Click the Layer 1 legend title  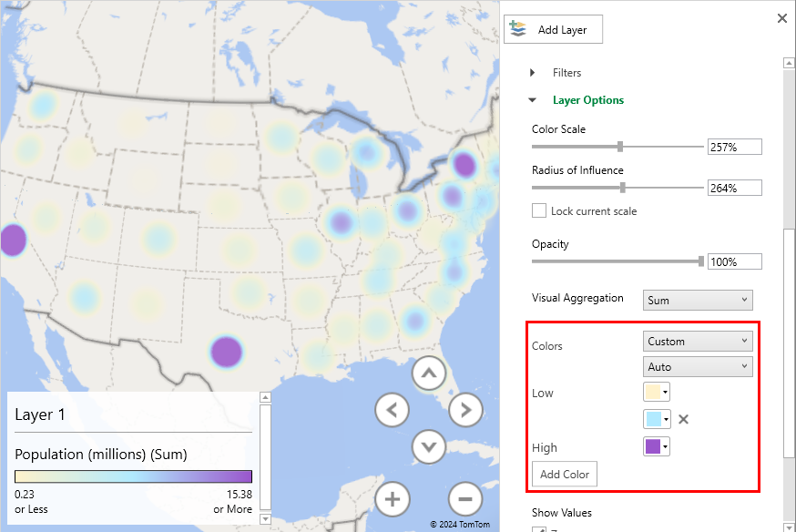click(39, 414)
